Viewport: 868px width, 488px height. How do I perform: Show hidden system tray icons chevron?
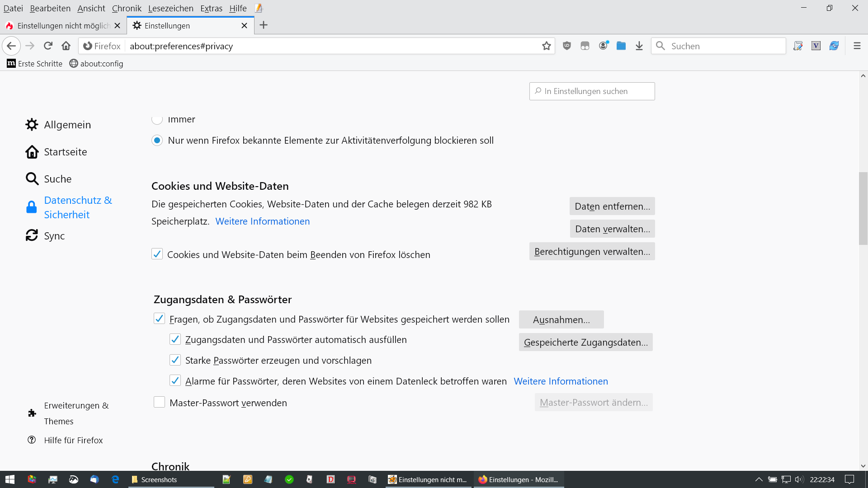759,479
